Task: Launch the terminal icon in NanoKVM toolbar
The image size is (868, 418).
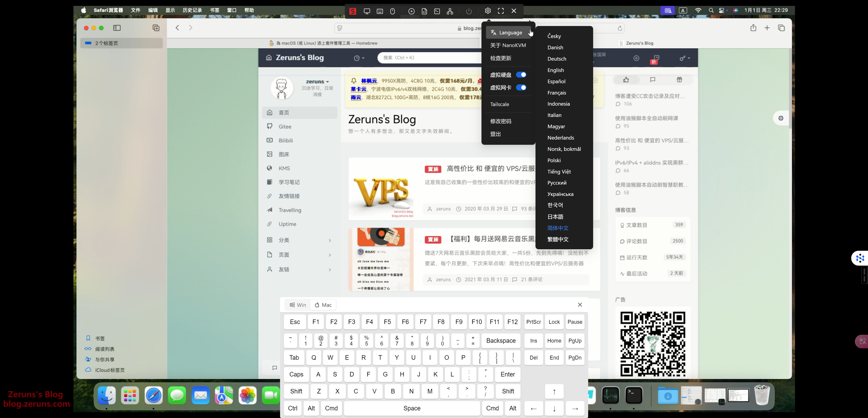Action: 437,11
